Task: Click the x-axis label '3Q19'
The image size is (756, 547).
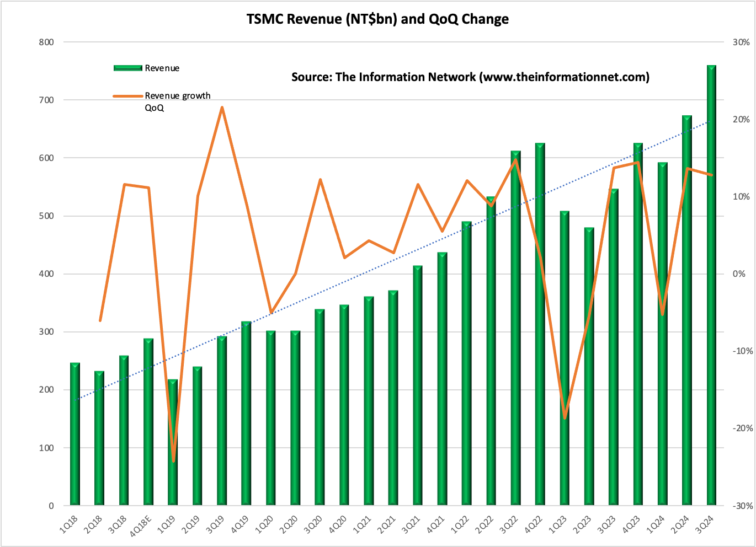Action: [215, 523]
